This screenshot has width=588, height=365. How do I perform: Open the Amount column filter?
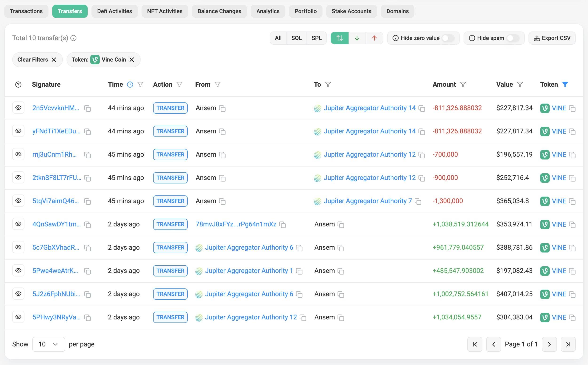[463, 85]
